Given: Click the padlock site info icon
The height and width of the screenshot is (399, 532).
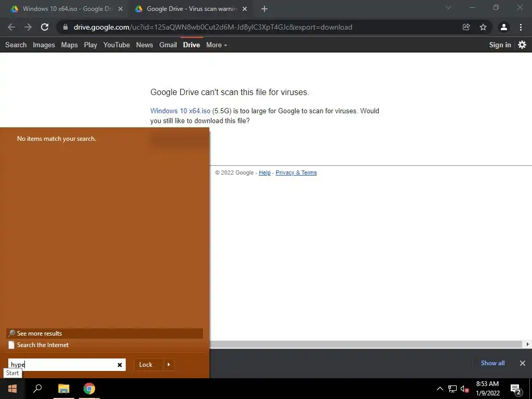Looking at the screenshot, I should (x=65, y=27).
